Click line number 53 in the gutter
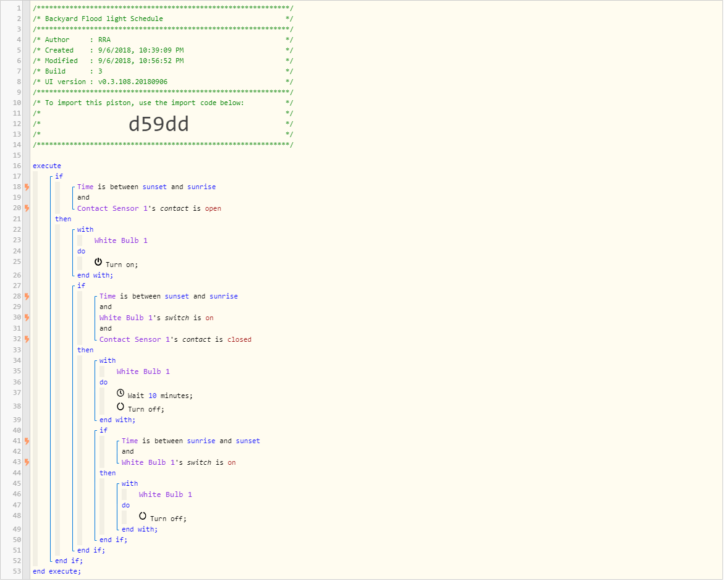Screen dimensions: 728x581 [17, 572]
